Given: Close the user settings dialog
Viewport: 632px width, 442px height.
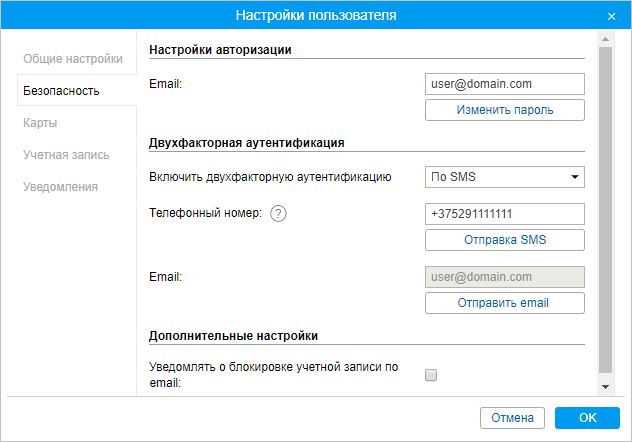Looking at the screenshot, I should click(611, 16).
